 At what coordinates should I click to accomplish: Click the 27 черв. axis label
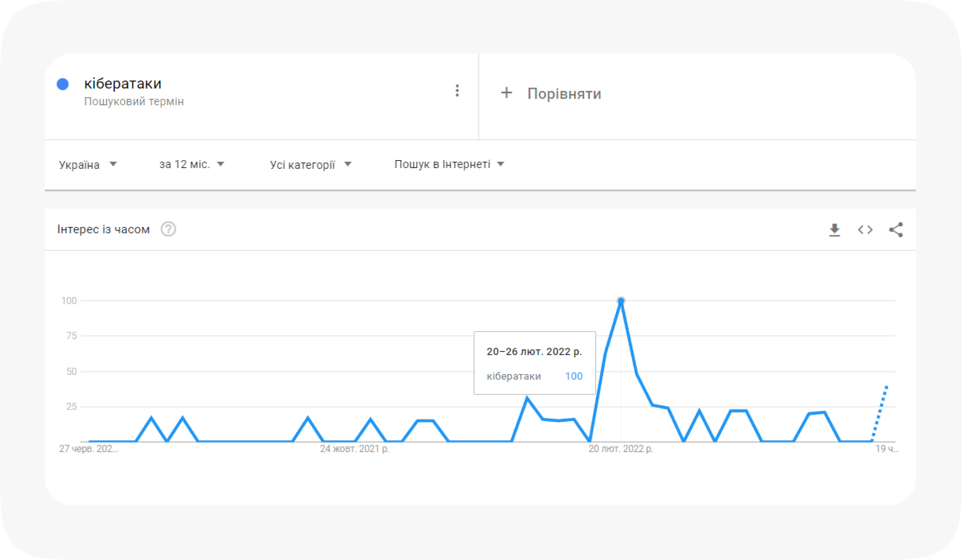(88, 449)
